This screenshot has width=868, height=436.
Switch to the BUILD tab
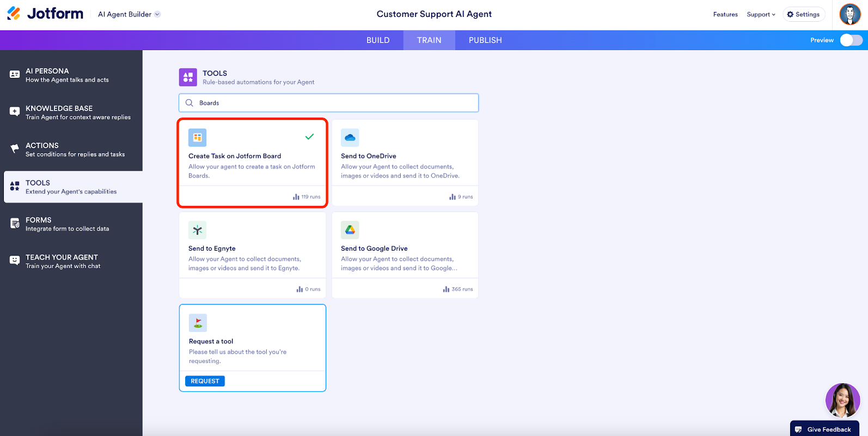[378, 40]
